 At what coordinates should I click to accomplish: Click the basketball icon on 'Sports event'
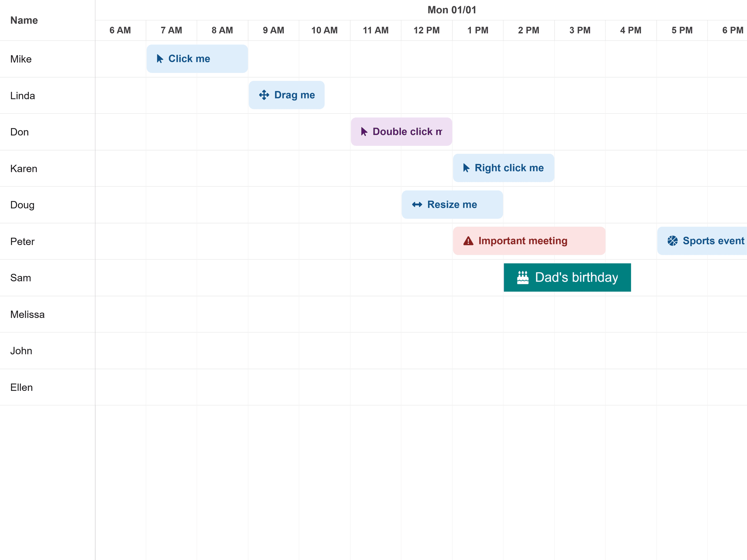(x=672, y=241)
